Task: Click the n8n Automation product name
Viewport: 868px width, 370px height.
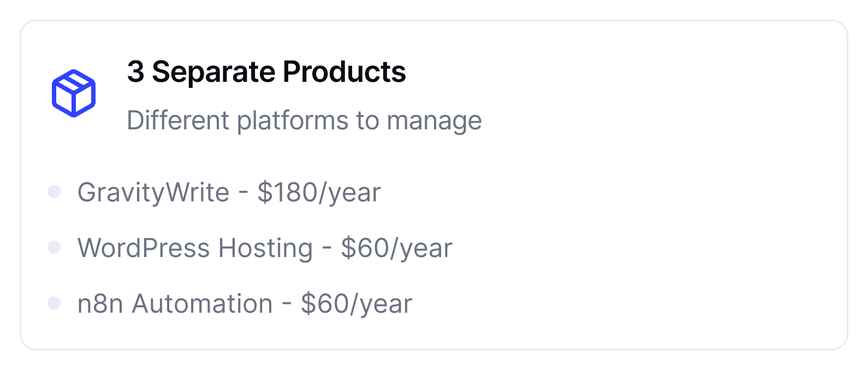Action: 175,304
